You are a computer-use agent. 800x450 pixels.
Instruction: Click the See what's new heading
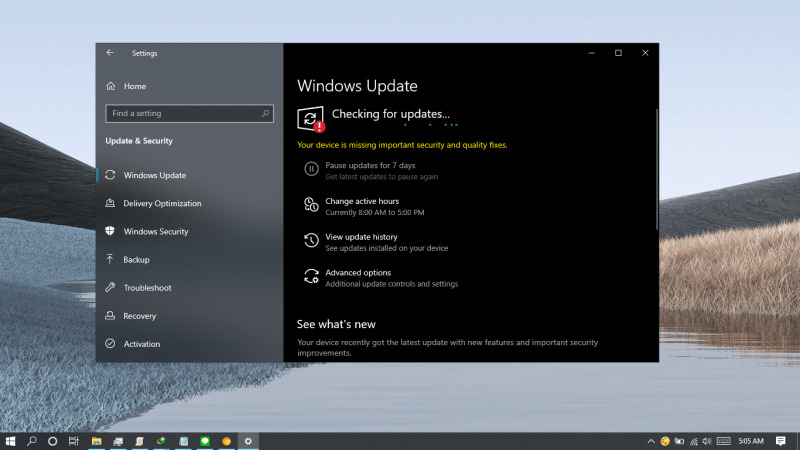pos(336,324)
